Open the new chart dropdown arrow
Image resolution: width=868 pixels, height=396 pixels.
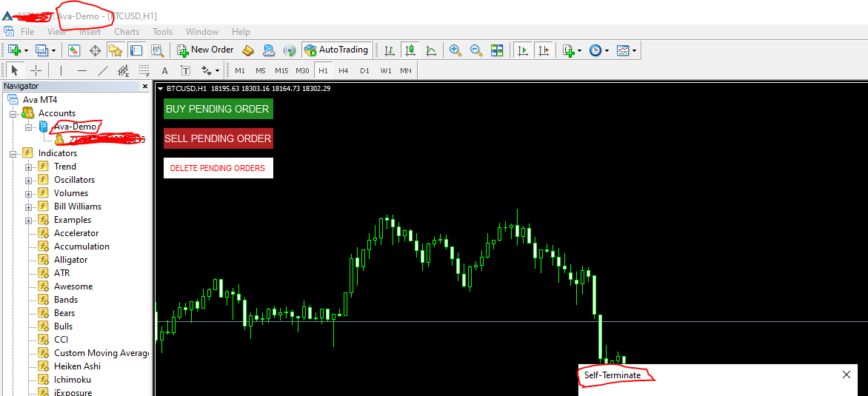[27, 51]
